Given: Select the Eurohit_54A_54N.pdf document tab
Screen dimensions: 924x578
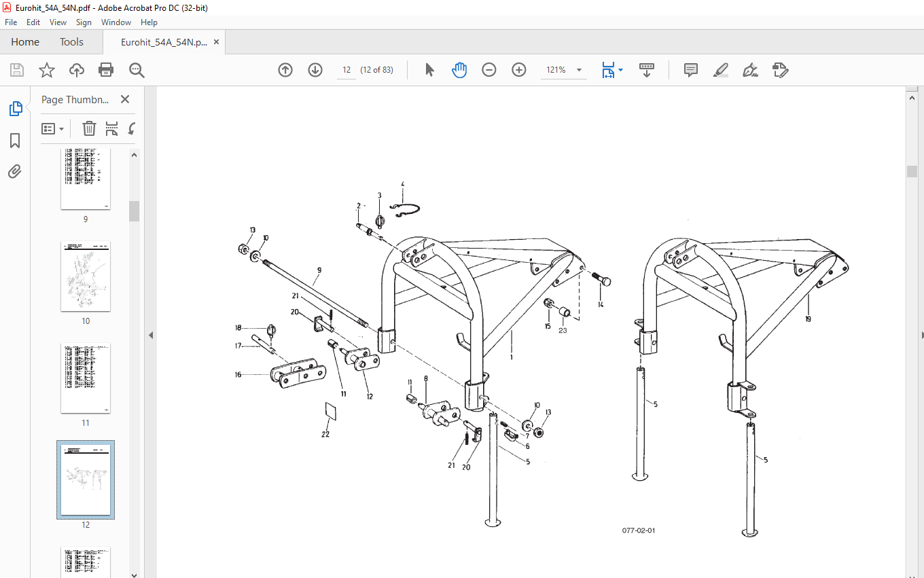Looking at the screenshot, I should point(164,42).
